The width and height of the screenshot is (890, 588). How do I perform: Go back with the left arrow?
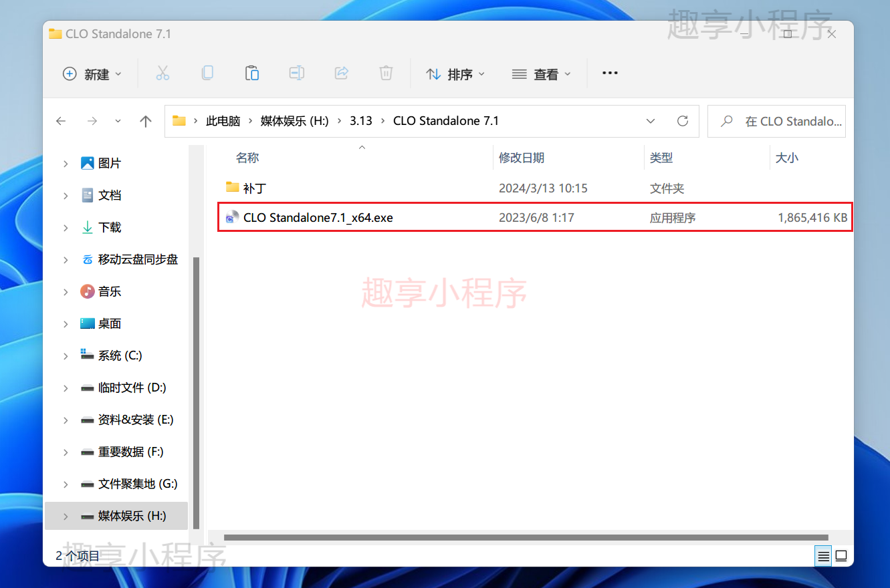(x=61, y=121)
